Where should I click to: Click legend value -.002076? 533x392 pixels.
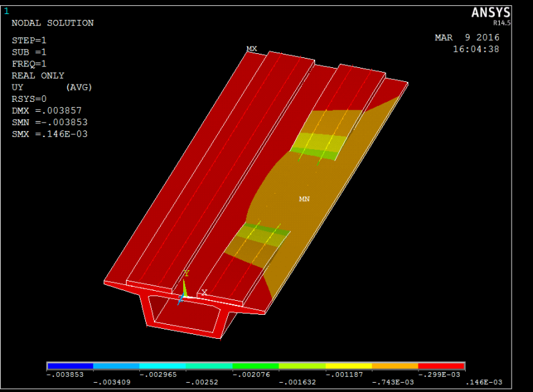coord(251,374)
